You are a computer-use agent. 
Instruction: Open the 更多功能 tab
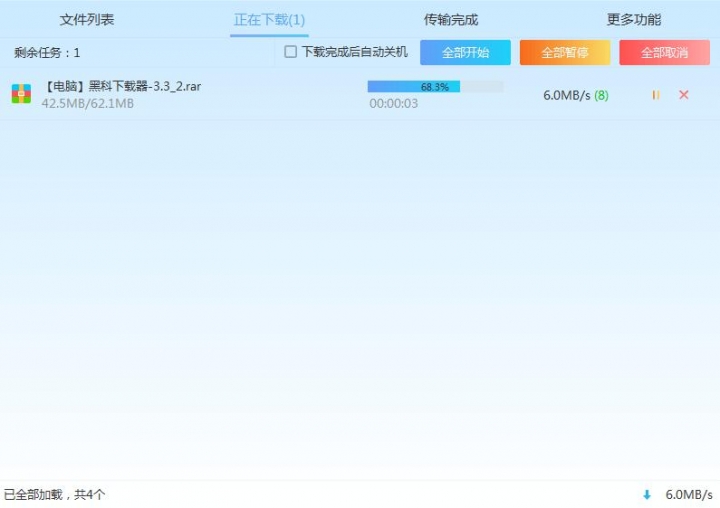[633, 19]
